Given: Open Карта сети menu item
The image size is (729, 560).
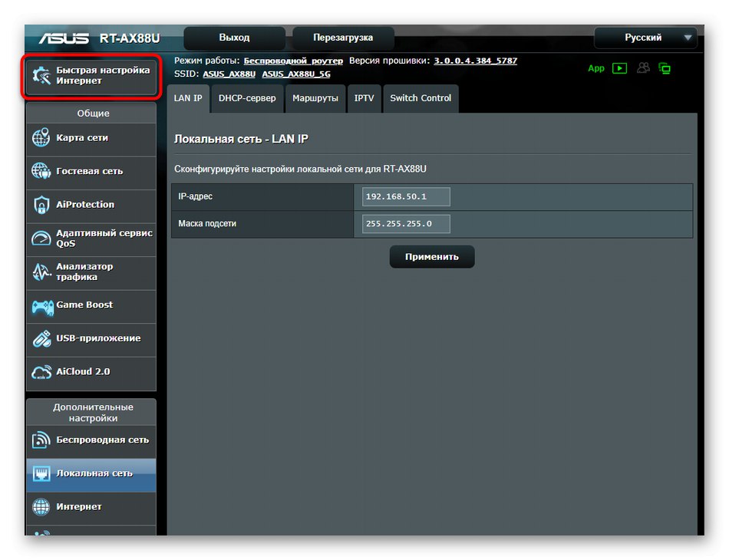Looking at the screenshot, I should pyautogui.click(x=91, y=138).
